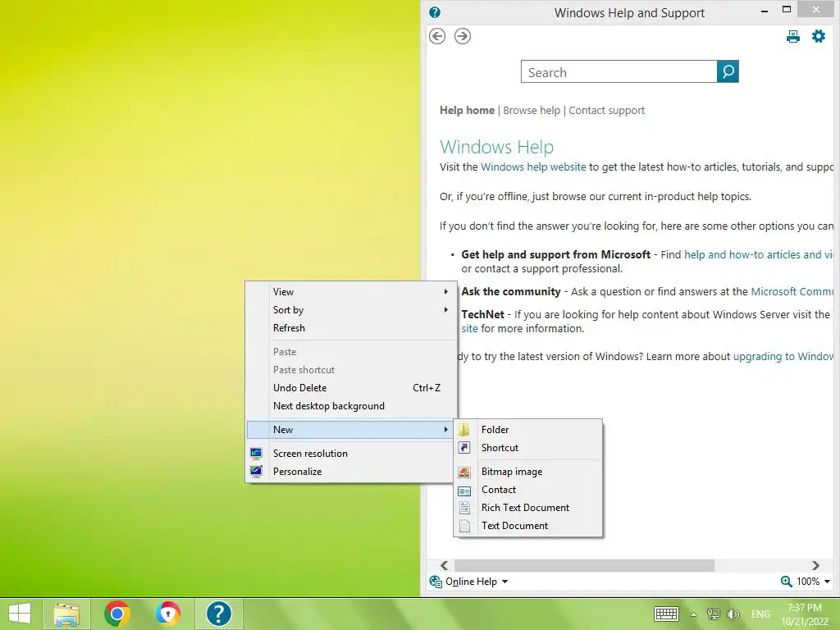
Task: Open the touch keyboard tray icon
Action: point(666,614)
